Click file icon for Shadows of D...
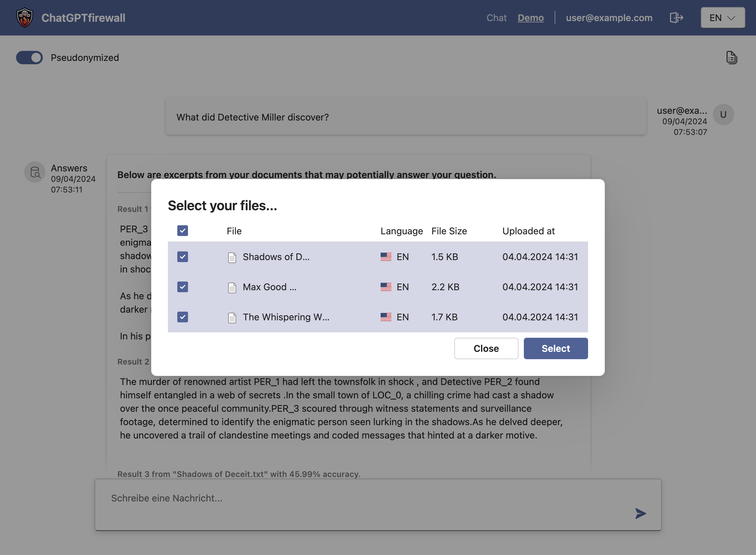Screen dimensions: 756x555 click(x=232, y=257)
